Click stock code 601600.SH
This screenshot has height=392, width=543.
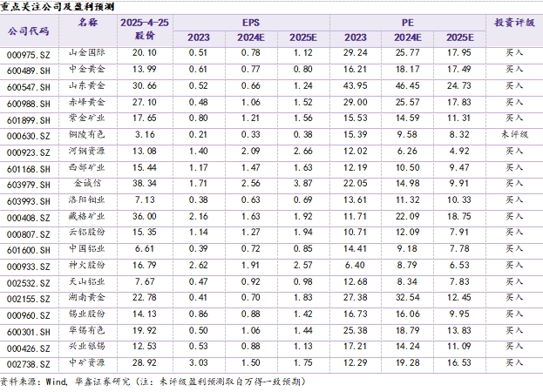[29, 250]
